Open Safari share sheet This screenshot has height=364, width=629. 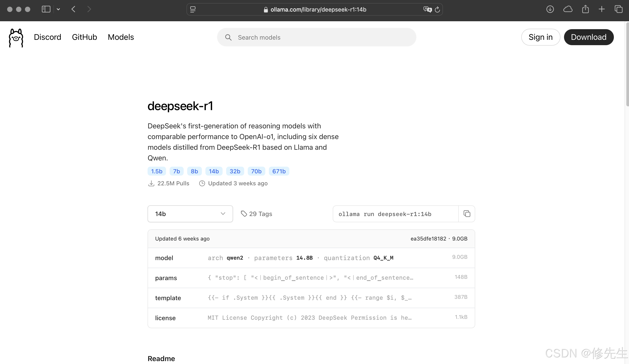click(585, 9)
